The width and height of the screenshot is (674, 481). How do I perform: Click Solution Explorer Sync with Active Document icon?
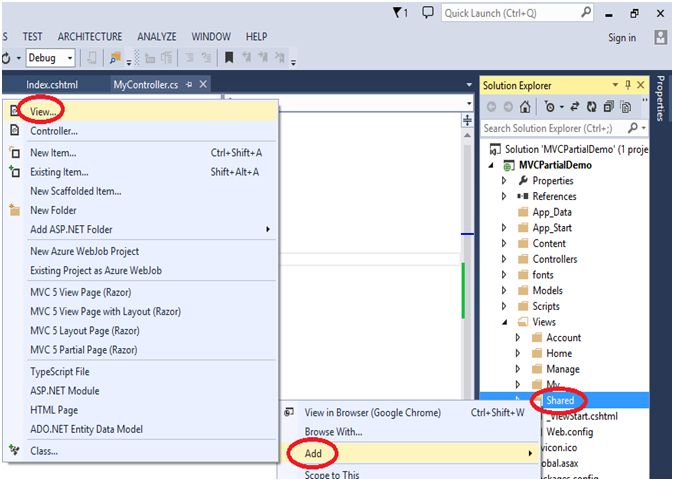(x=574, y=107)
